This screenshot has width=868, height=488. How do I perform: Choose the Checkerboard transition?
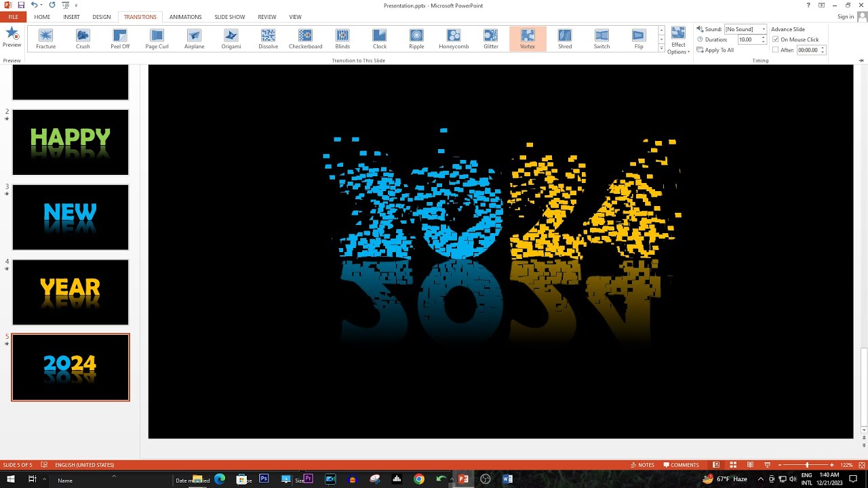tap(306, 39)
